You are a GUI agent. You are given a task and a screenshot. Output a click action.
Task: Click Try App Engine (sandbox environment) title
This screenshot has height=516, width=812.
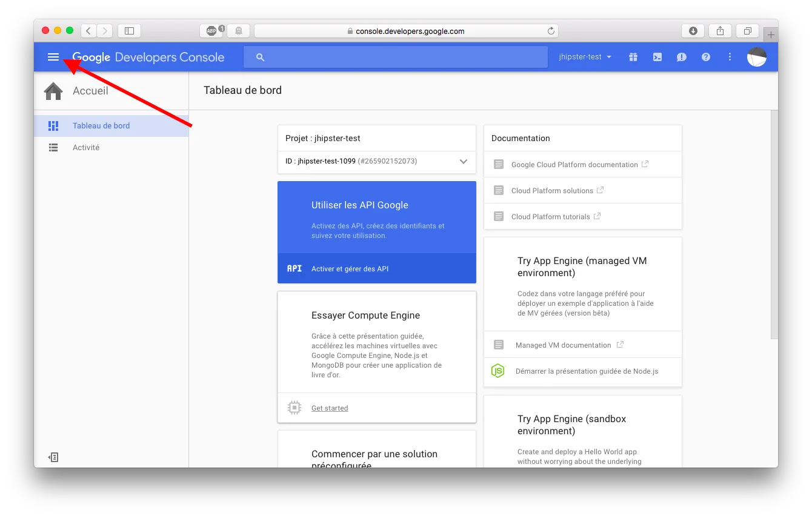coord(572,425)
